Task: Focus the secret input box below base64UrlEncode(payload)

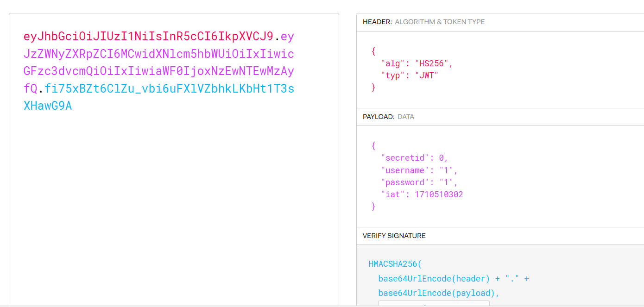Action: click(x=433, y=303)
